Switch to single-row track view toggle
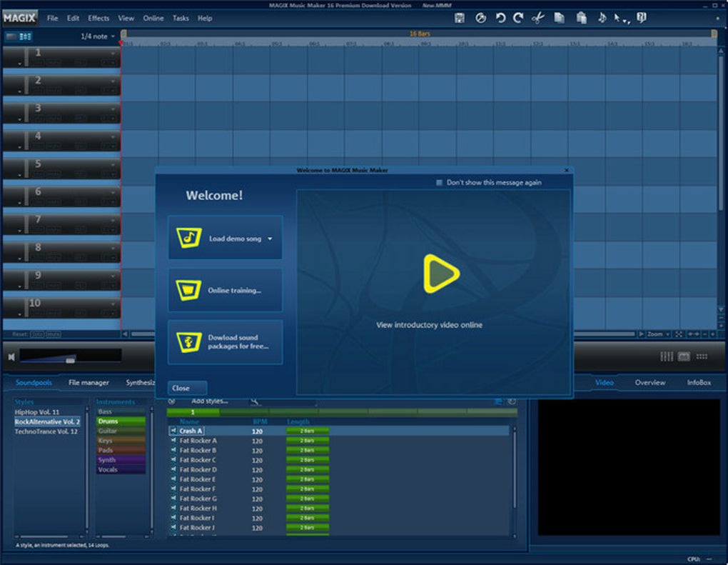Image resolution: width=728 pixels, height=565 pixels. coord(11,36)
